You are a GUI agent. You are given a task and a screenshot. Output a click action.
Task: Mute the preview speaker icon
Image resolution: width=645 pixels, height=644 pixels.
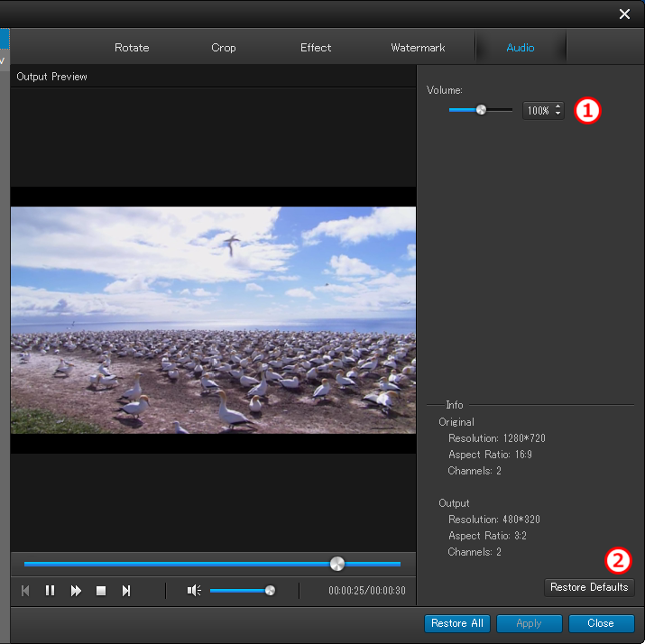tap(193, 591)
